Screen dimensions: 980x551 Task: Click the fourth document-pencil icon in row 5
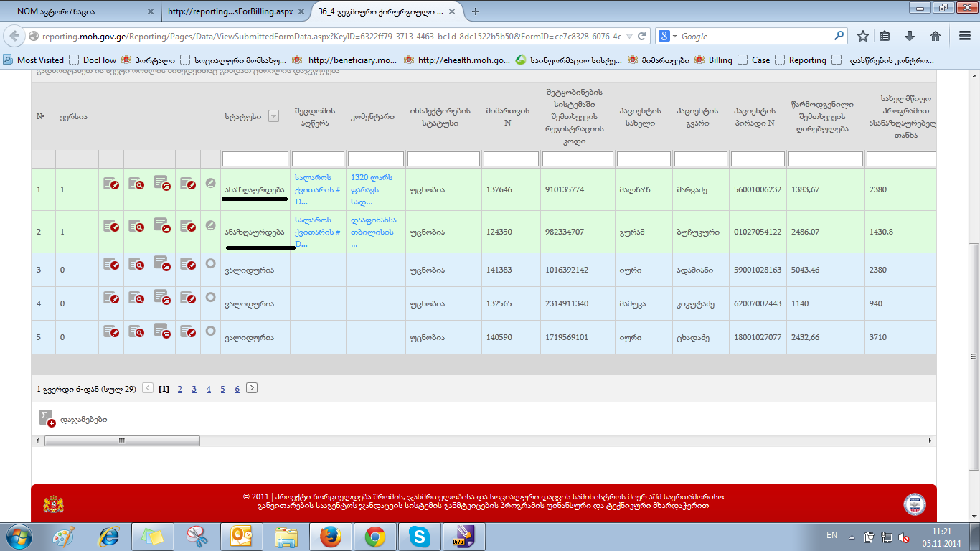pyautogui.click(x=188, y=331)
